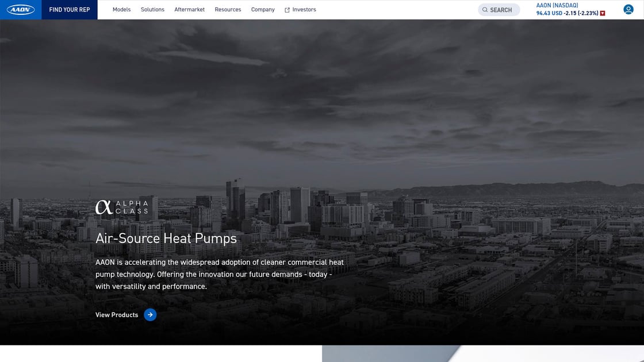644x362 pixels.
Task: Click the Alpha Class logo
Action: 122,207
